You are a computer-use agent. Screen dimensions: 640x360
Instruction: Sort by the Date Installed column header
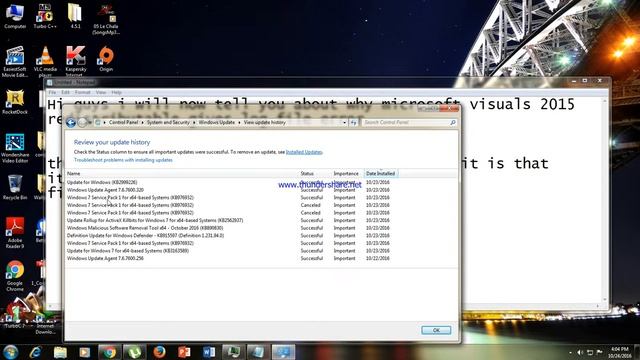click(381, 173)
